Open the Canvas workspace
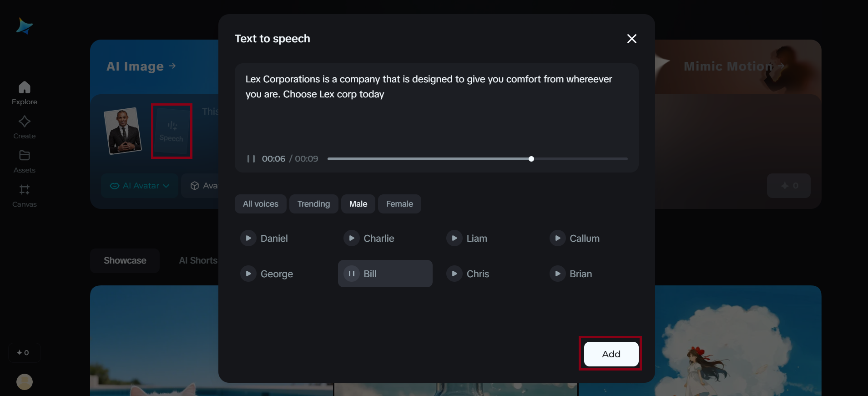This screenshot has height=396, width=868. click(24, 195)
